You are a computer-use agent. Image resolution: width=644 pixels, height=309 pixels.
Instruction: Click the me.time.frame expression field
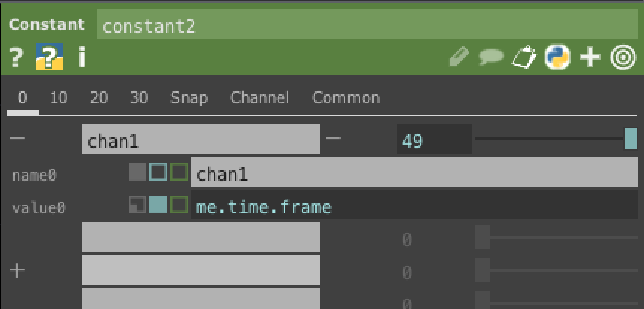point(415,207)
